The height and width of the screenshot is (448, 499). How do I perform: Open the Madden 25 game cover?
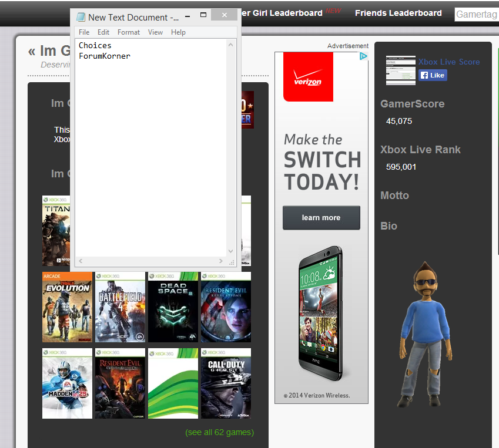67,383
